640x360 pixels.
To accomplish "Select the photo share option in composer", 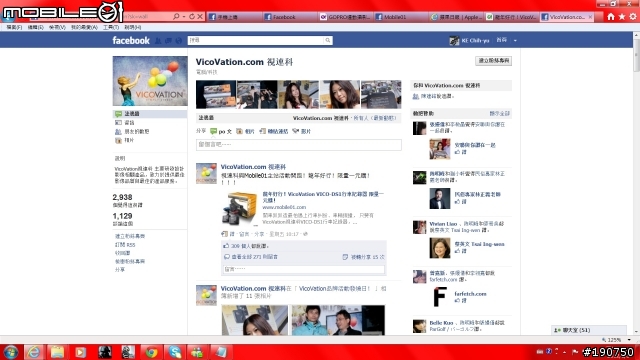I will [245, 131].
